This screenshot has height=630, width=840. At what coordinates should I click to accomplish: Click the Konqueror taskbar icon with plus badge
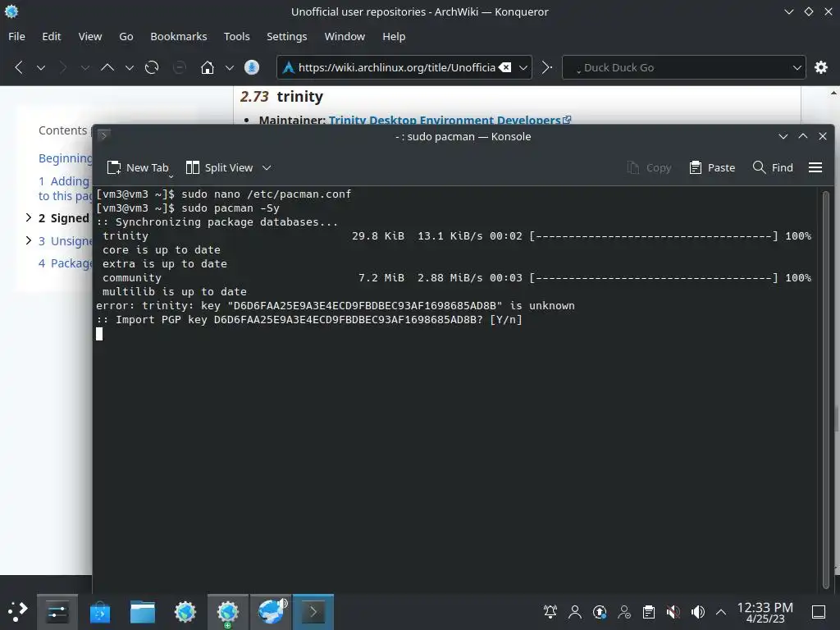[x=228, y=612]
